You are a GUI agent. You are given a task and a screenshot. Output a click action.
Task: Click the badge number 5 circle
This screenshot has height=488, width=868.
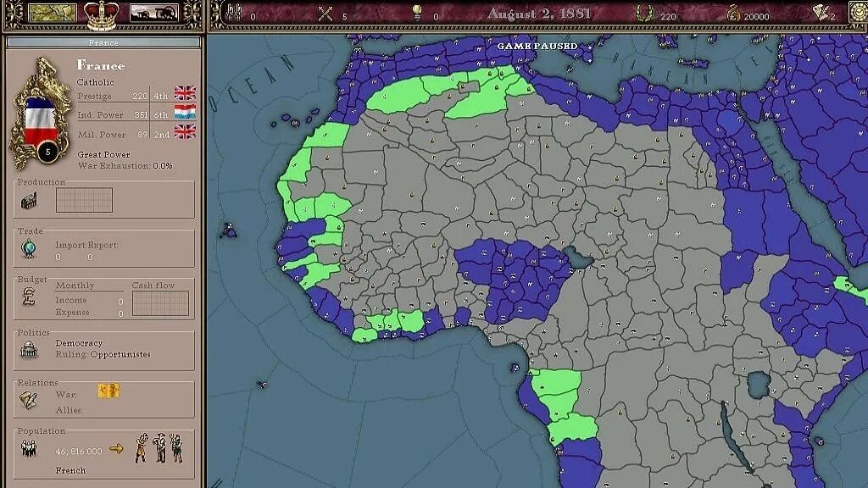click(48, 152)
